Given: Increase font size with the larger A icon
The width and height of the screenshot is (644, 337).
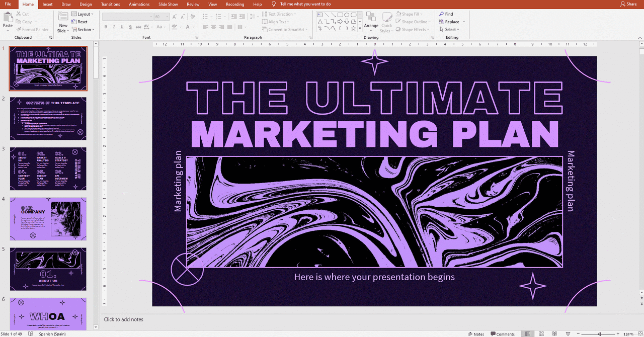Looking at the screenshot, I should 175,17.
